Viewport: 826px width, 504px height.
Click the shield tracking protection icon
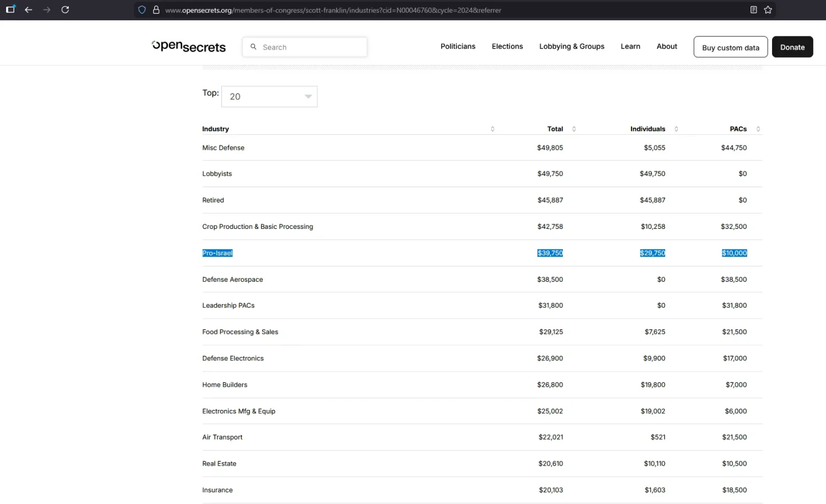[x=142, y=10]
